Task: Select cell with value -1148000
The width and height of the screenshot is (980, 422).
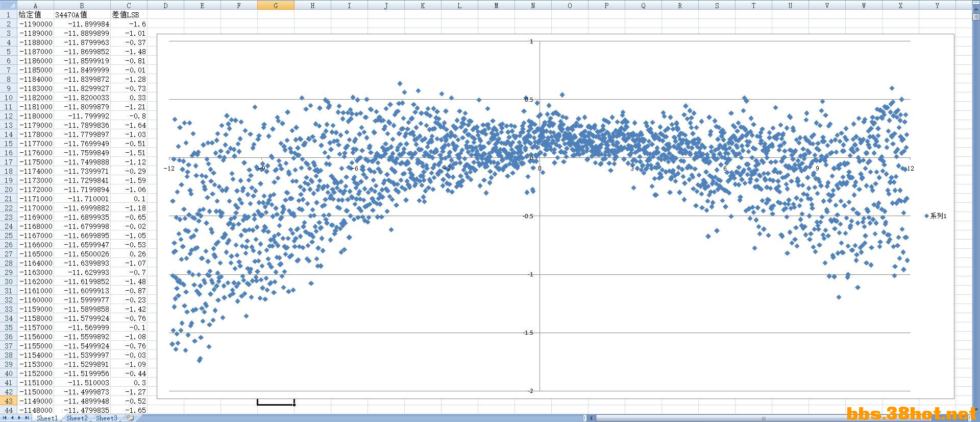Action: (35, 410)
